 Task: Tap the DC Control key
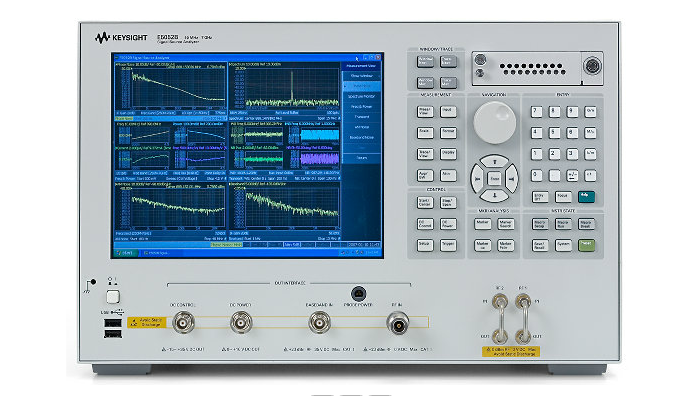(x=425, y=224)
